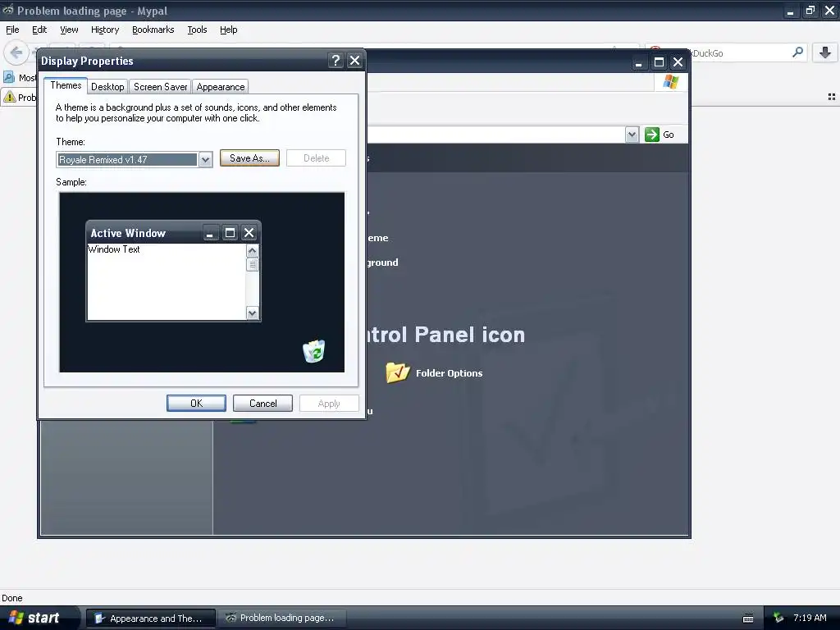Click the Mypal back arrow button
The width and height of the screenshot is (840, 630).
tap(16, 52)
